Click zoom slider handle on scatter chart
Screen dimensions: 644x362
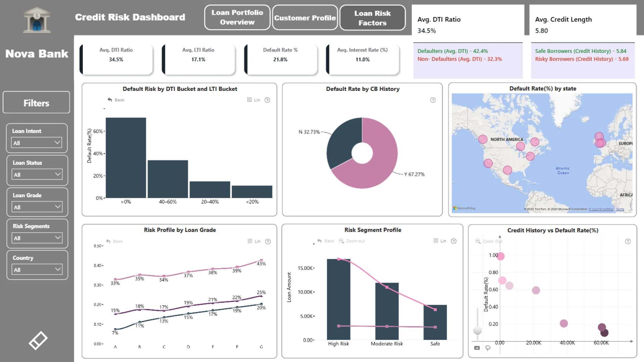[477, 330]
